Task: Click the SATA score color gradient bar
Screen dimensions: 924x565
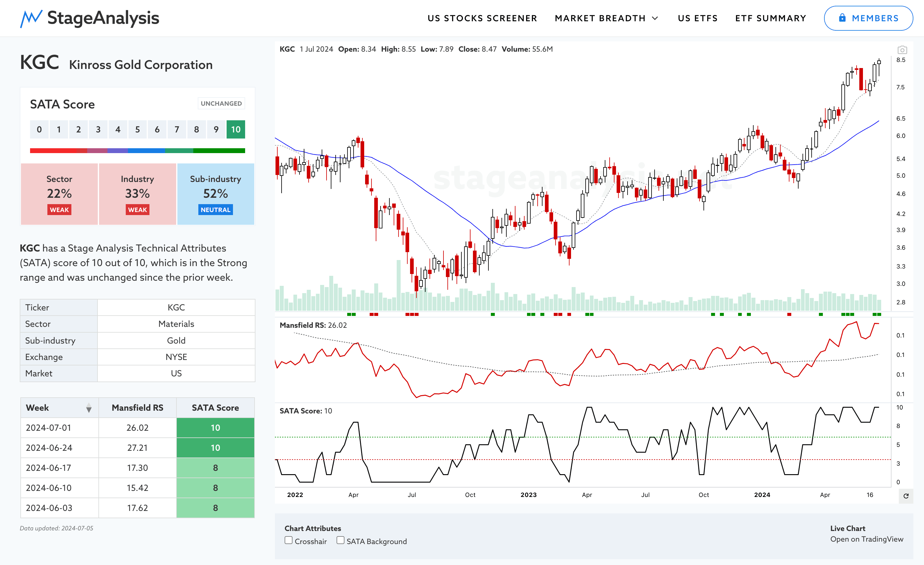Action: (138, 151)
